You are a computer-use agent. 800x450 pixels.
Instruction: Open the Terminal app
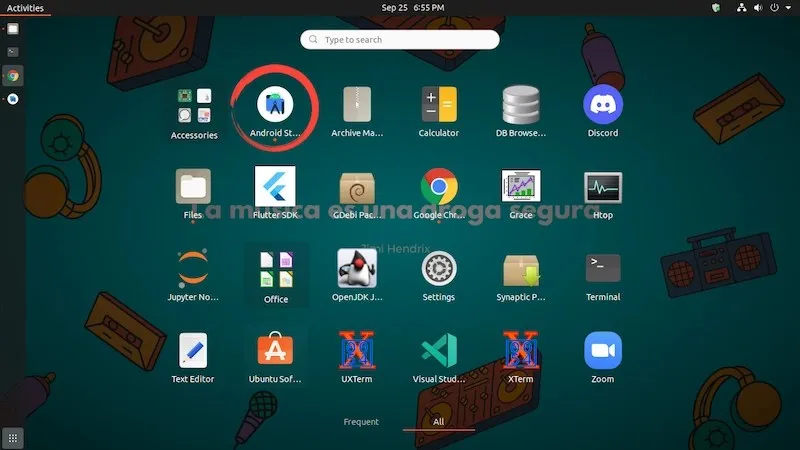(602, 268)
